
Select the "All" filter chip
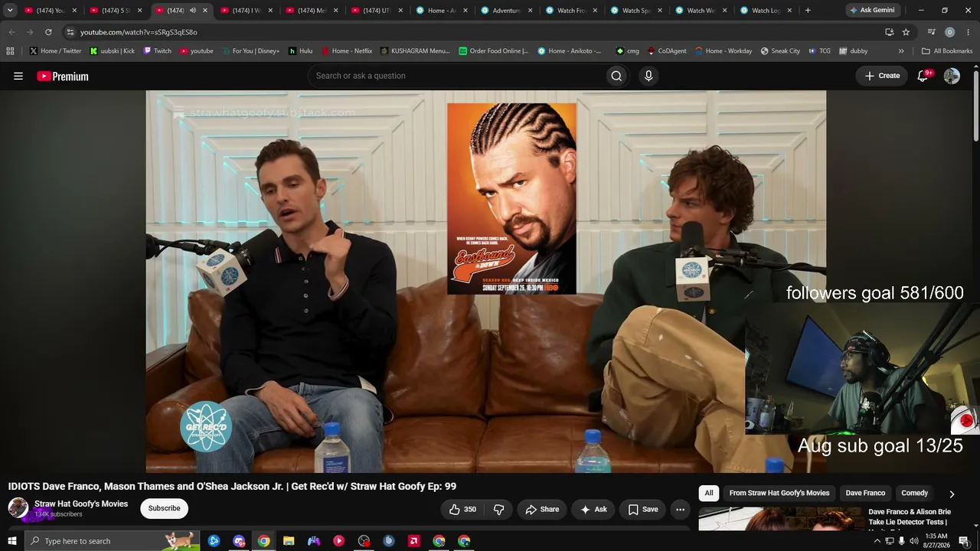pos(709,494)
